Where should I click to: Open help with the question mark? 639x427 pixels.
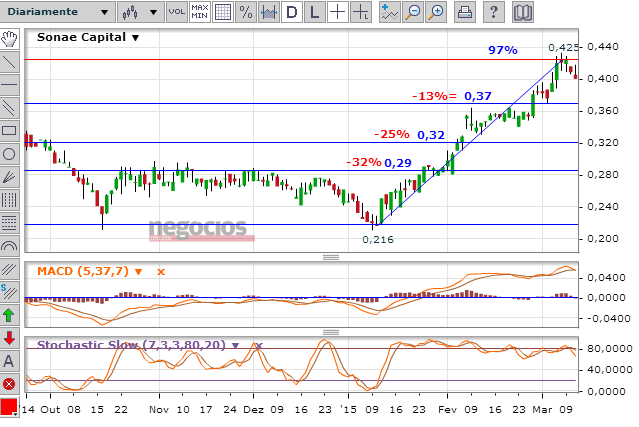(x=494, y=12)
